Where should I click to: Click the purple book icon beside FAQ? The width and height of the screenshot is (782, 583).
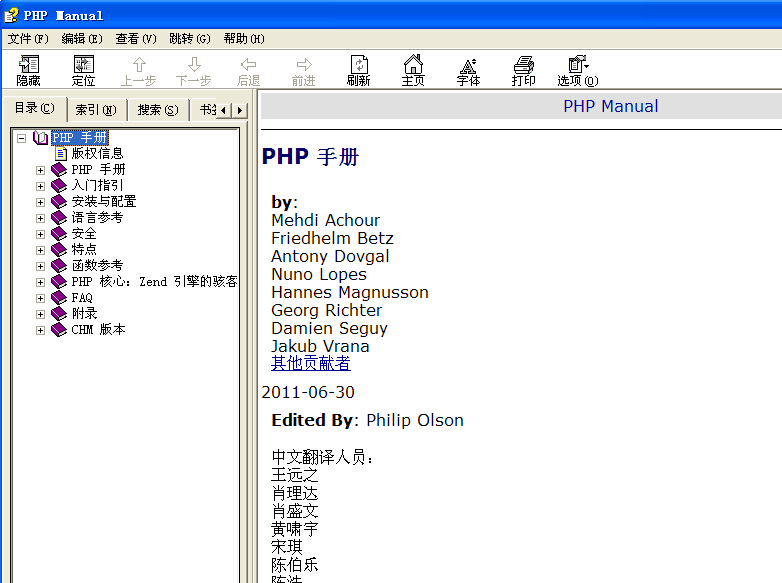coord(59,298)
